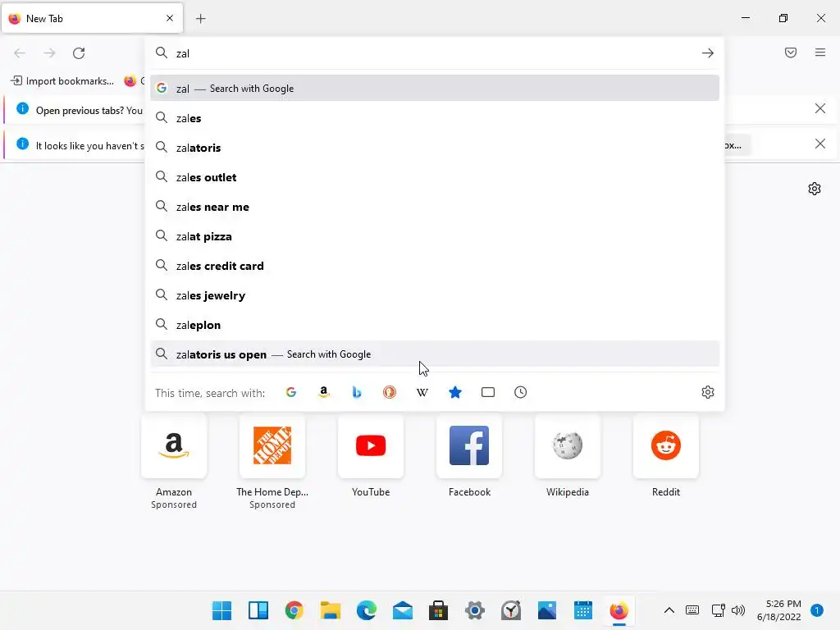Close the New Tab tab
840x630 pixels.
coord(170,18)
